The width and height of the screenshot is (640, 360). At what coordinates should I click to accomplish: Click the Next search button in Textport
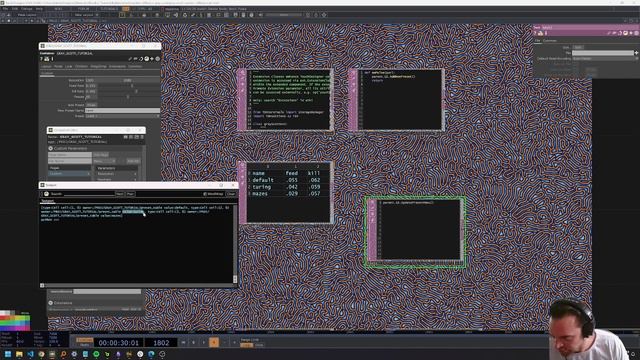coord(120,194)
